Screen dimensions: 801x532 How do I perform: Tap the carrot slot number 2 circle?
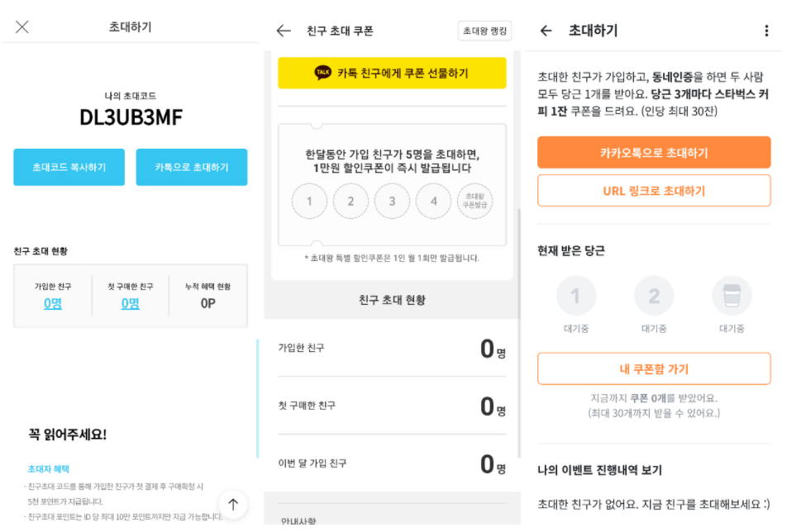tap(654, 296)
